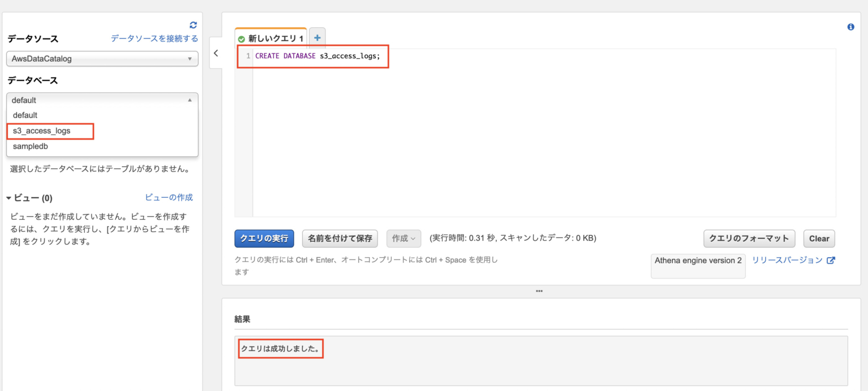Click the green success icon on the query tab

[x=242, y=39]
